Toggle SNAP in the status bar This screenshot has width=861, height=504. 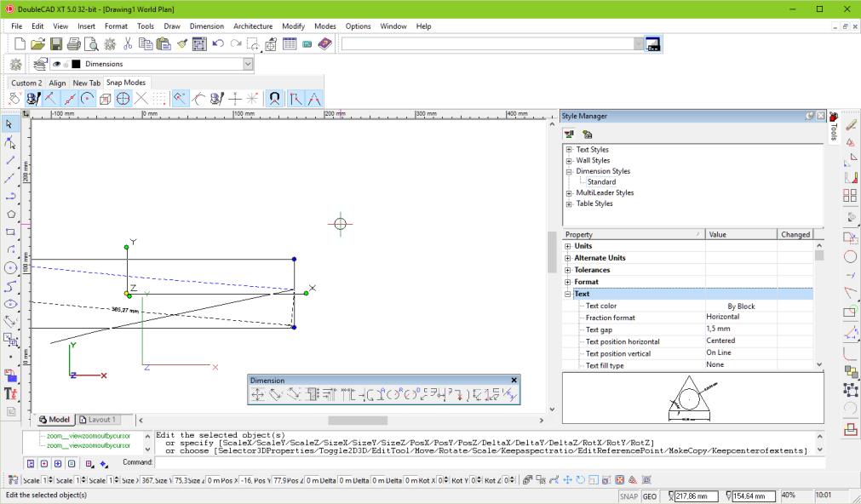click(629, 496)
